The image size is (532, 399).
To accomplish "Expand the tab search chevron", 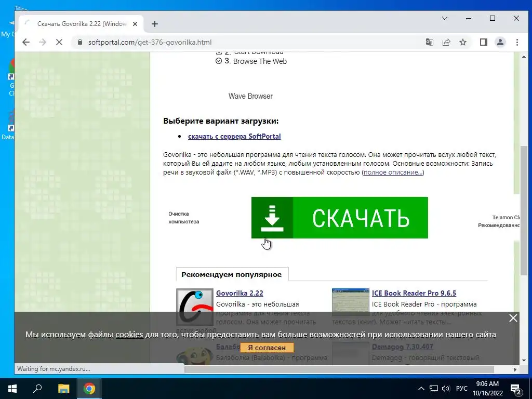I will [445, 18].
